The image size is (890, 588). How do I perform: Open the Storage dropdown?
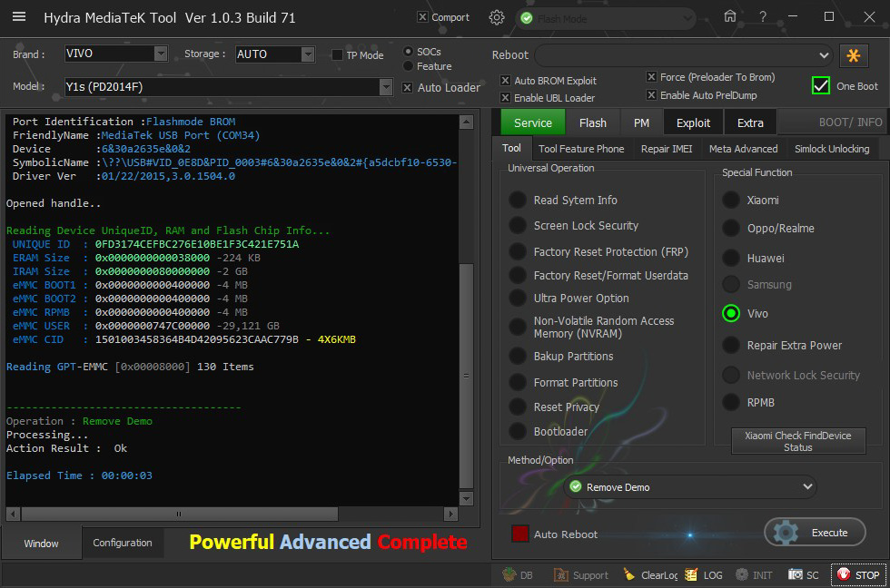[x=308, y=54]
